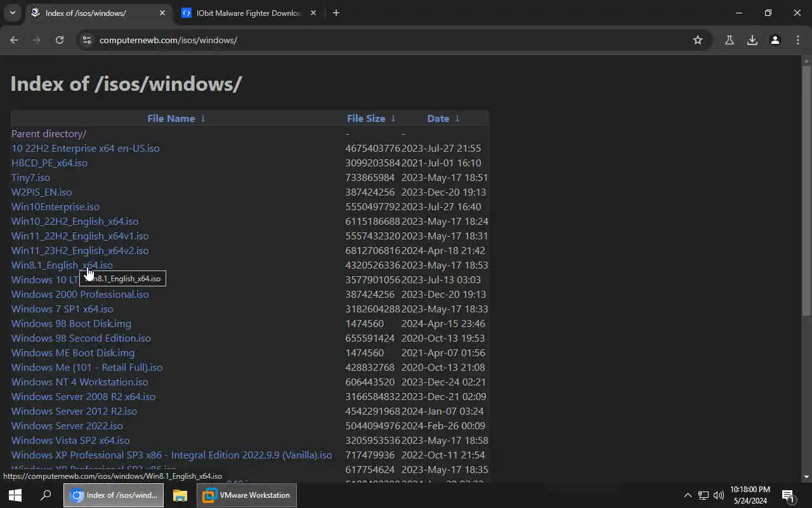The height and width of the screenshot is (508, 812).
Task: Open taskbar Search magnifier
Action: [46, 495]
